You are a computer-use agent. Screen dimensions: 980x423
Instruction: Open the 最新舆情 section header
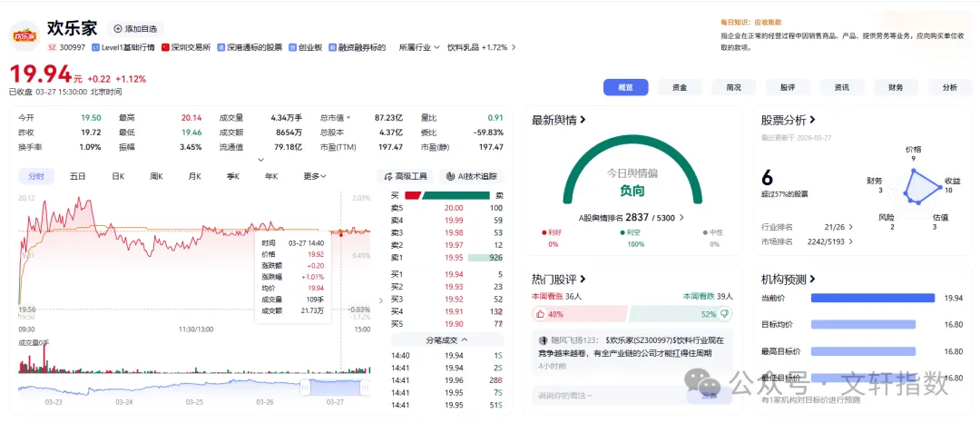558,119
